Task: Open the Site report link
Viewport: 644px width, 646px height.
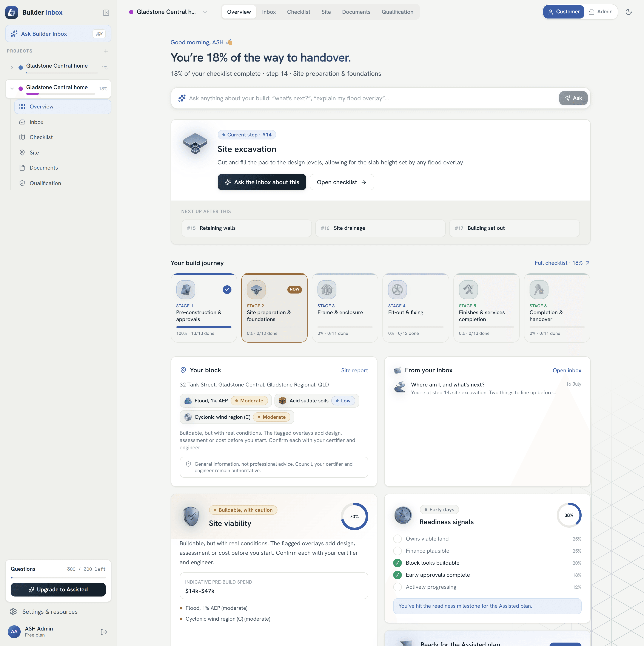Action: tap(354, 371)
